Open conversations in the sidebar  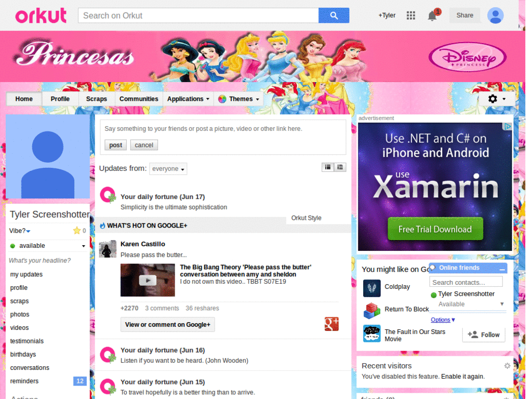click(x=30, y=368)
